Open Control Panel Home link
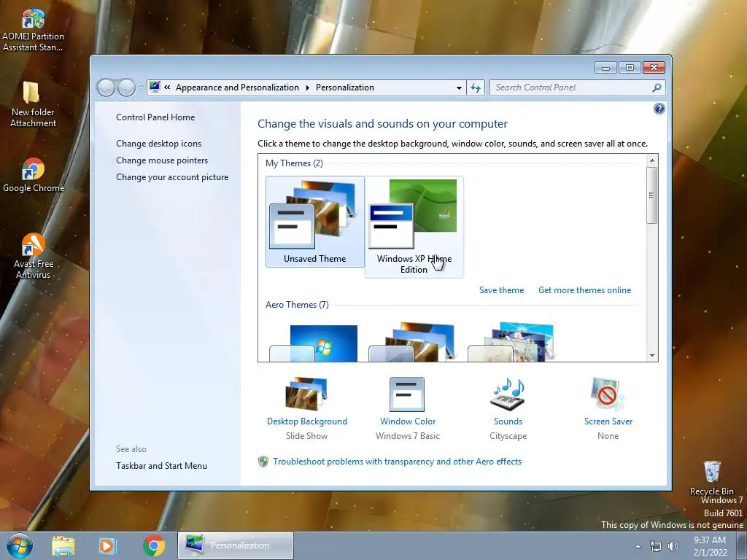The image size is (747, 560). coord(155,117)
